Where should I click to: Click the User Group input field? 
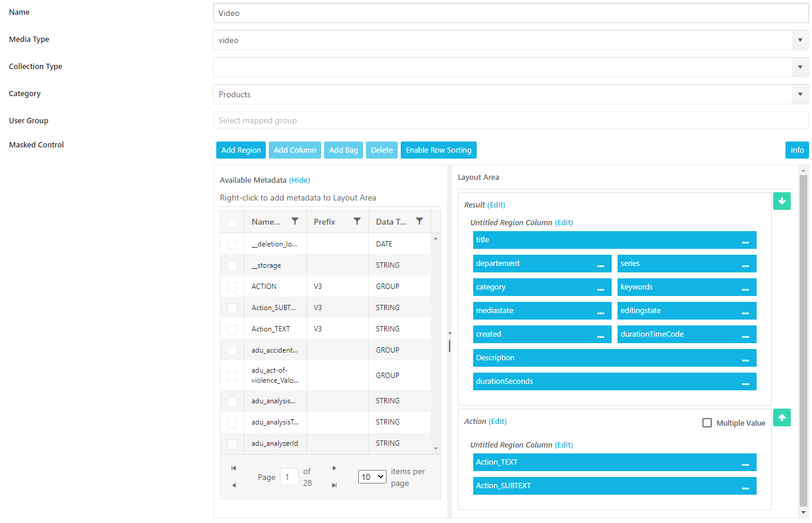pos(510,120)
